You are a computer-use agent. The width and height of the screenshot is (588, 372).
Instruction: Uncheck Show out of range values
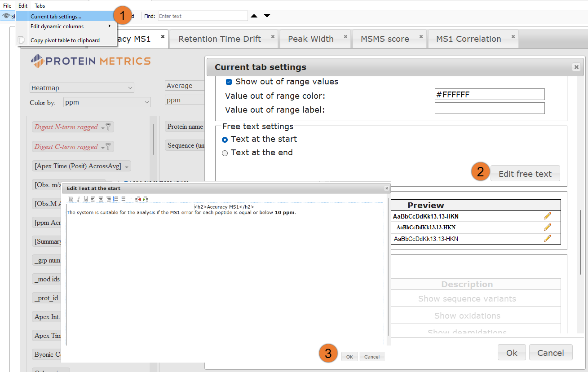coord(229,82)
